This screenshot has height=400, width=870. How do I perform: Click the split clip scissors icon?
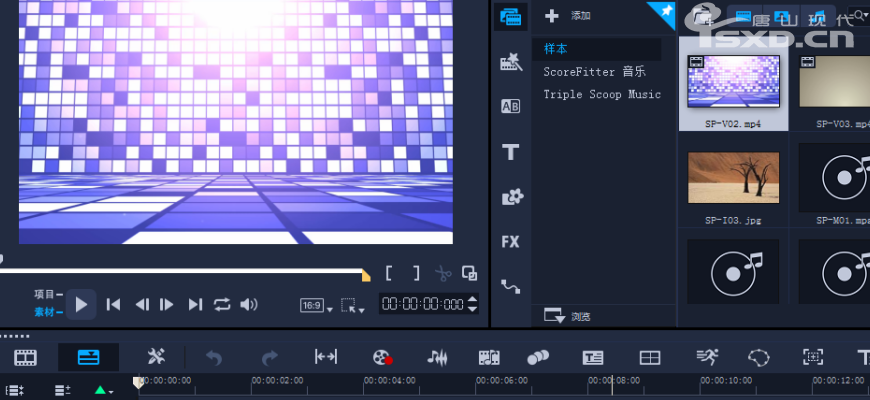[x=443, y=273]
